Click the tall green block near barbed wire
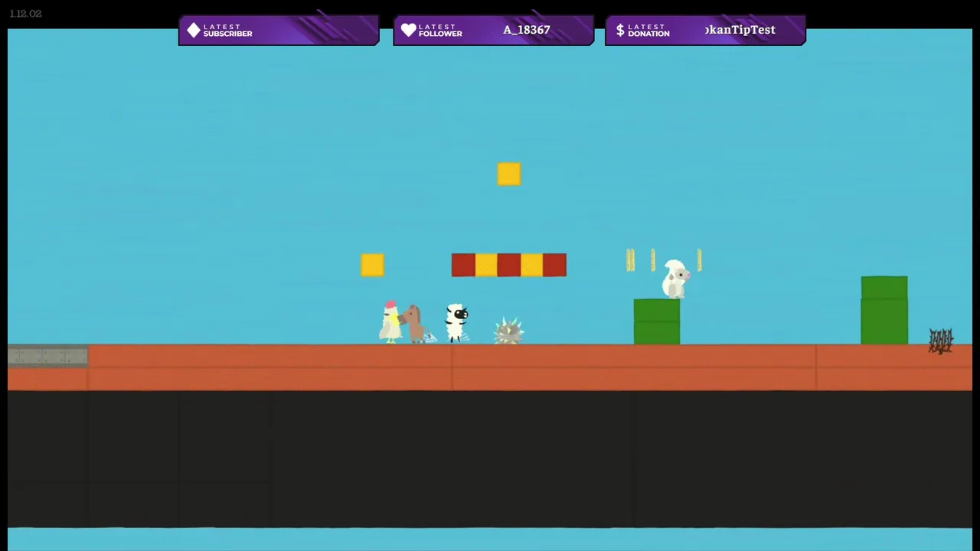This screenshot has height=551, width=980. pyautogui.click(x=884, y=310)
